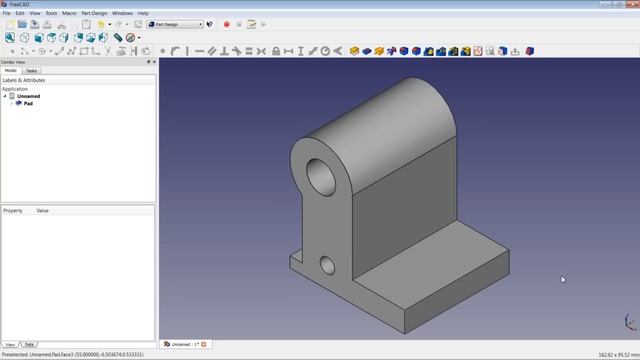Open the Tools menu
The image size is (640, 360).
51,13
